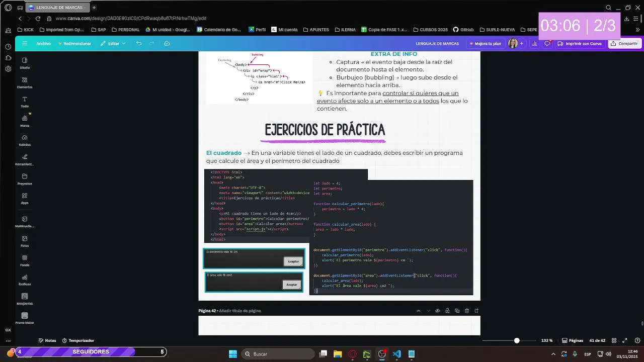Click Imprimir con Canva button
The image size is (644, 362).
tap(580, 44)
